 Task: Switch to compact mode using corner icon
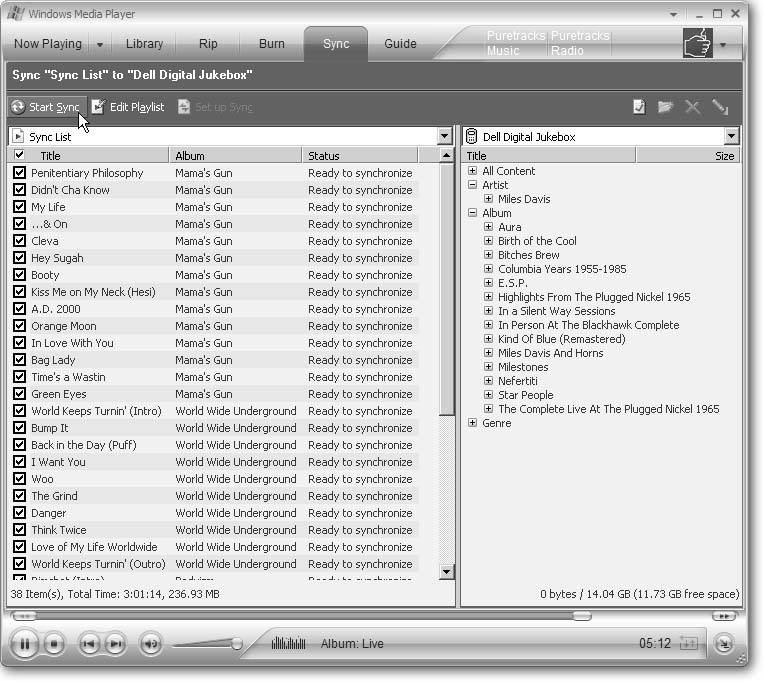tap(724, 644)
